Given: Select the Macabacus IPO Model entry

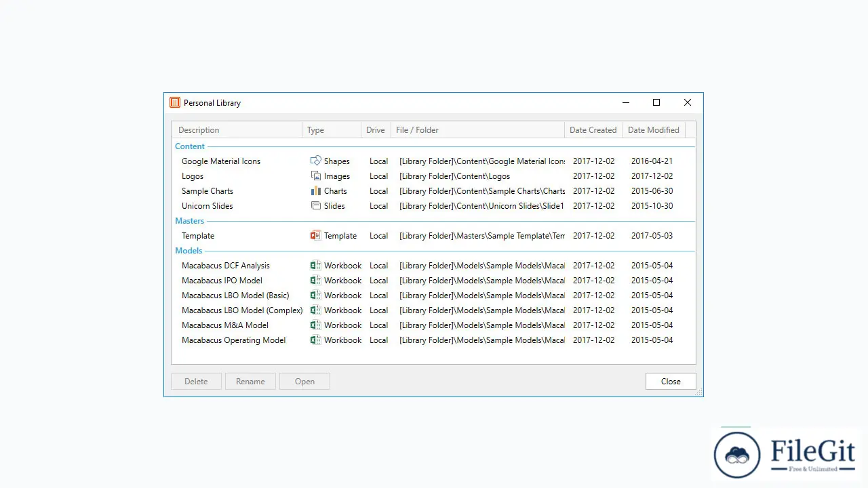Looking at the screenshot, I should click(222, 281).
